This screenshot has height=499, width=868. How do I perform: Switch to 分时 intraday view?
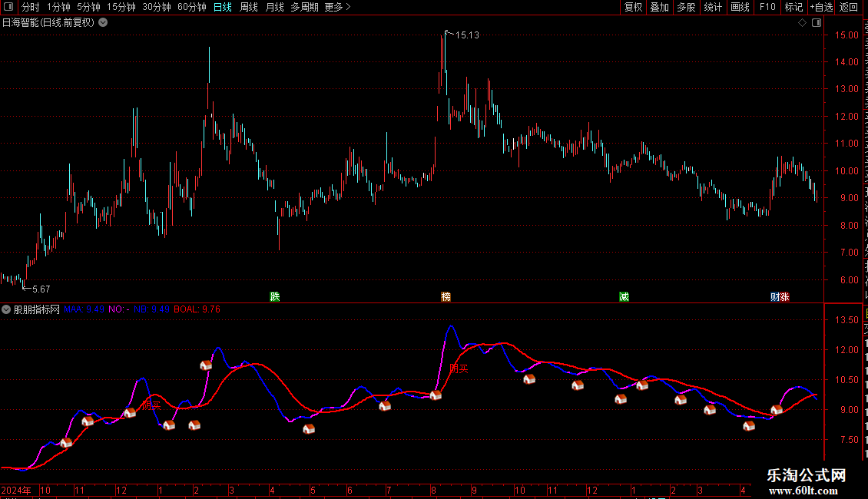click(x=31, y=7)
